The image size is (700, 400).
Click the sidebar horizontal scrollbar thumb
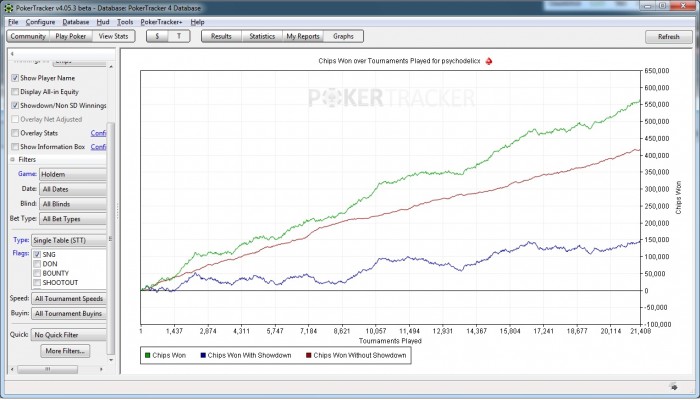(x=47, y=370)
